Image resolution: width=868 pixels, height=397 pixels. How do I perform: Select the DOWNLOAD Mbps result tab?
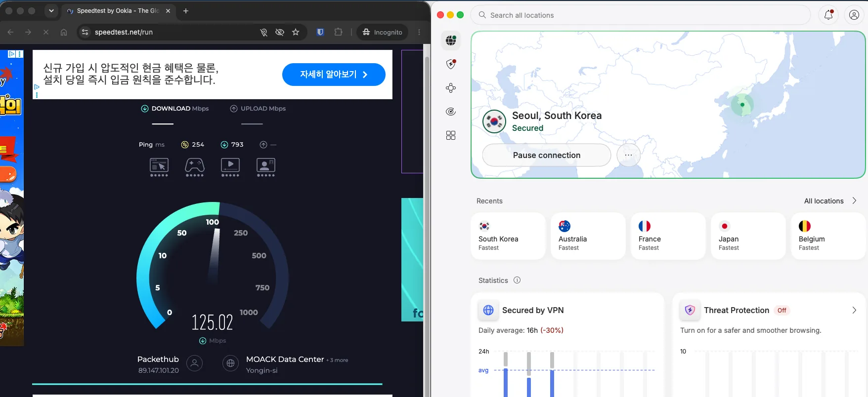[175, 109]
